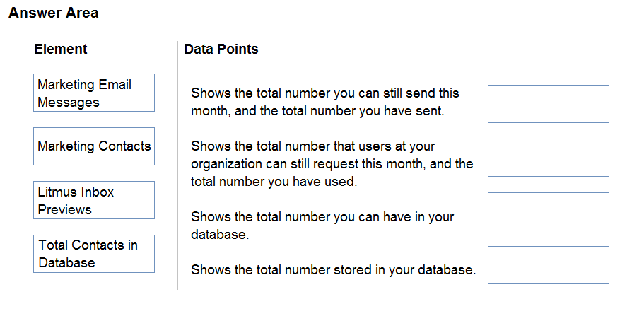Click the 'organization can still request this month' line

[332, 164]
